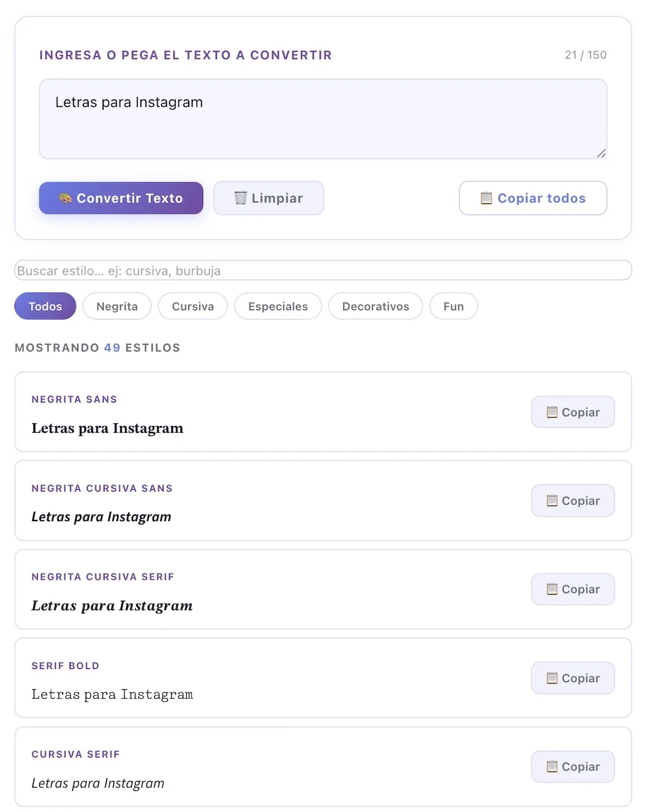
Task: Enable the Negrita style filter
Action: [117, 306]
